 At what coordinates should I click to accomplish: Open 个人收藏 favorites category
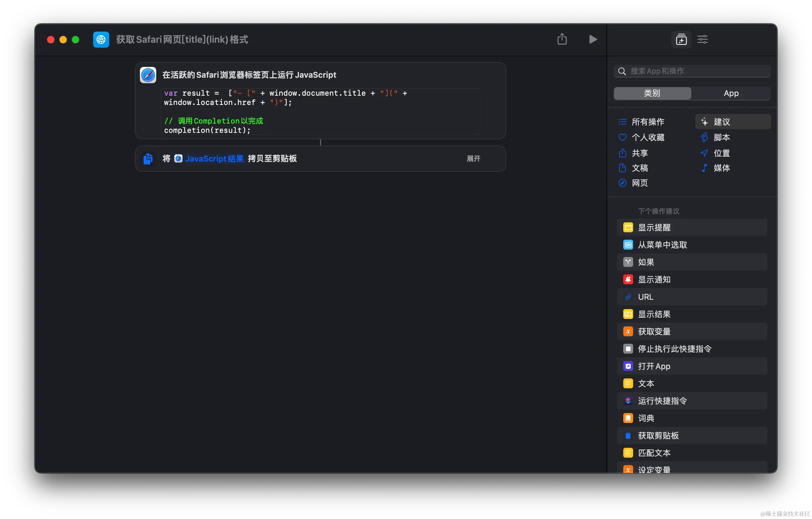[x=647, y=137]
